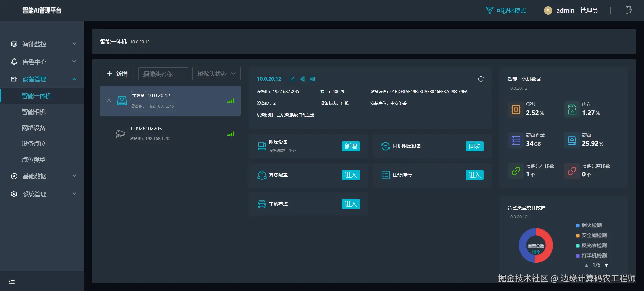Image resolution: width=644 pixels, height=291 pixels.
Task: Select camera II-0926102205 in list
Action: coord(170,133)
